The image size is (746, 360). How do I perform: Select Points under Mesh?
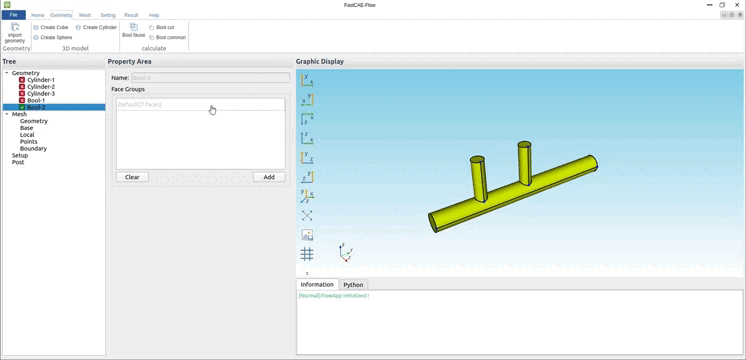click(x=29, y=142)
